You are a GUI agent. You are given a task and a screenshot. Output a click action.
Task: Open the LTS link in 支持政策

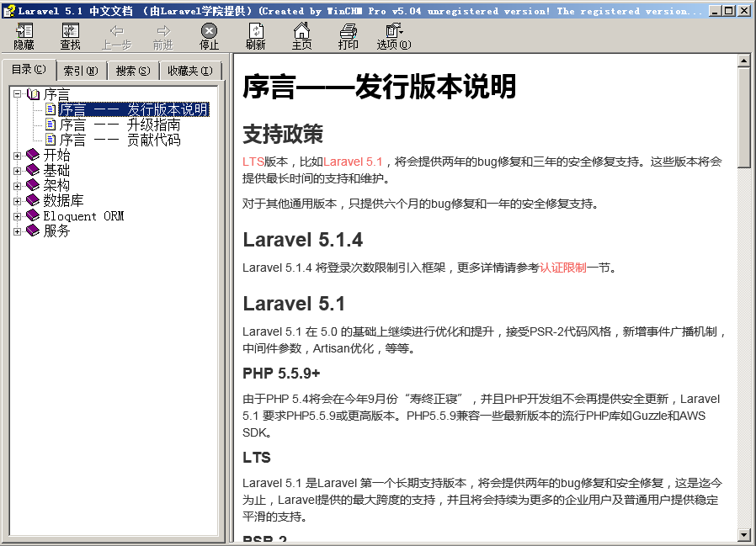253,162
